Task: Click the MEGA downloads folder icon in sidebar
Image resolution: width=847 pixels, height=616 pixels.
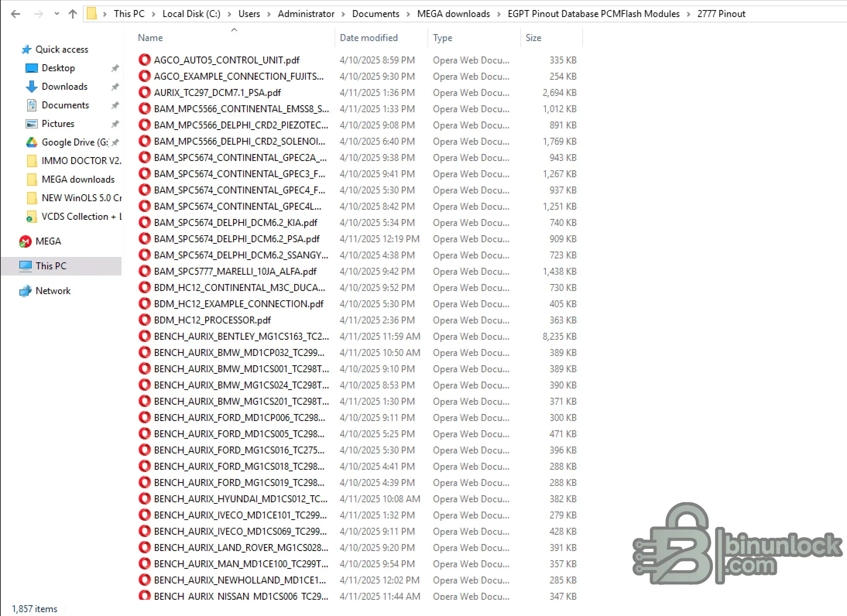Action: (x=32, y=180)
